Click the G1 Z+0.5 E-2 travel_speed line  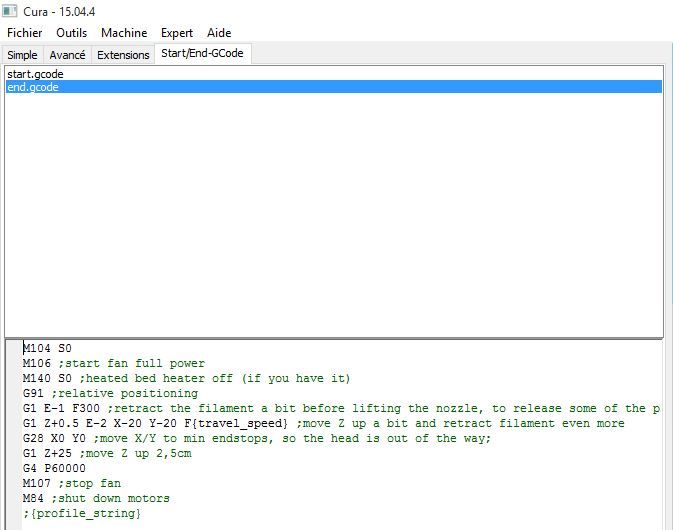[324, 424]
